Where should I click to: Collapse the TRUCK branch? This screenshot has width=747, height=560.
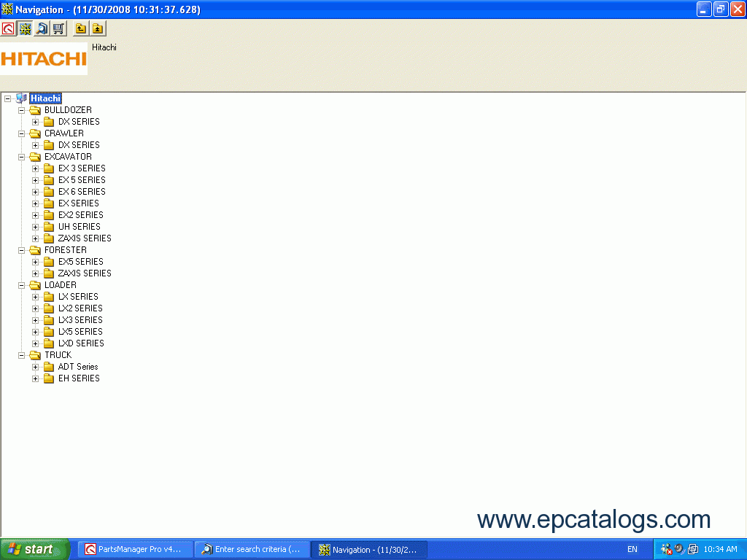point(21,355)
